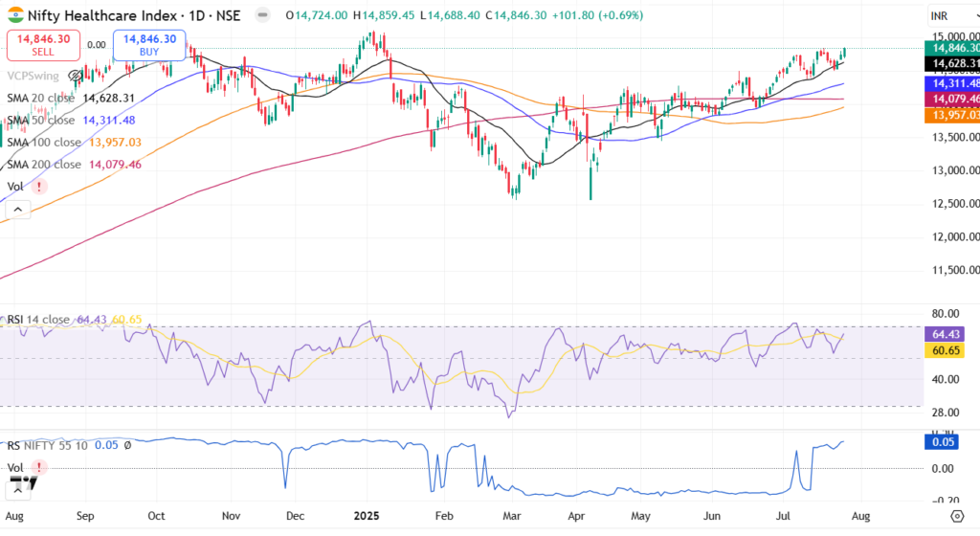Click the 2025 time axis label
Viewport: 980px width, 536px height.
click(367, 516)
